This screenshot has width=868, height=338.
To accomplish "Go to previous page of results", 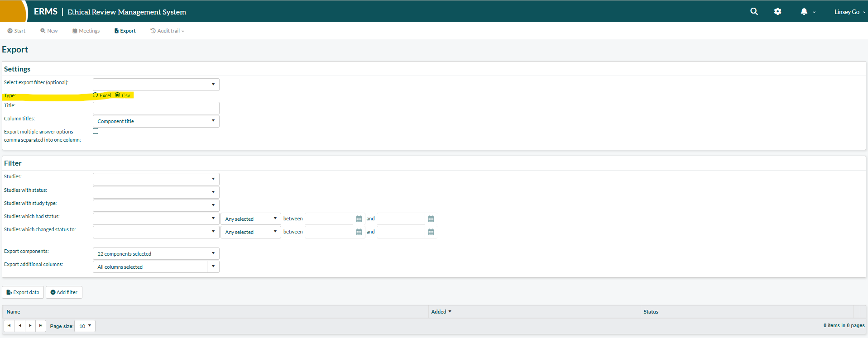I will tap(19, 326).
